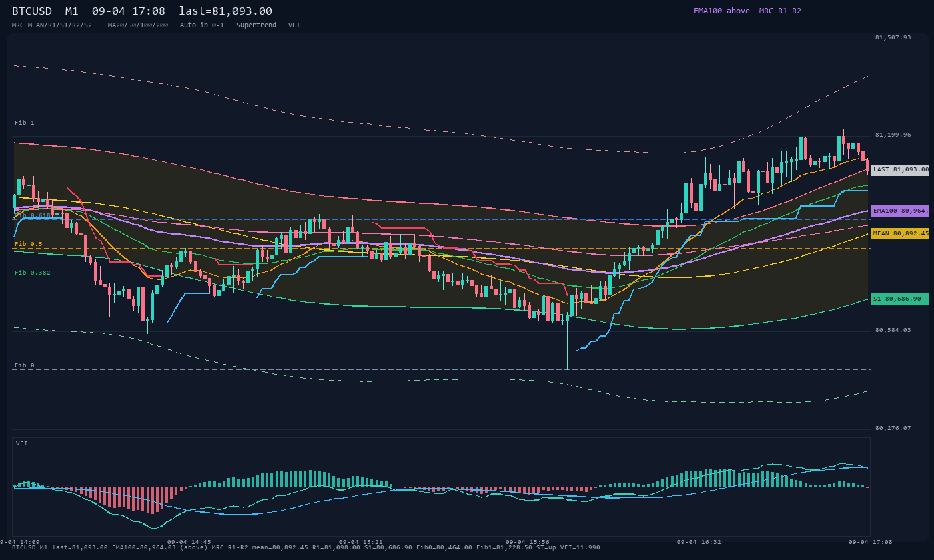Click the bottom status summary line
934x560 pixels.
point(306,547)
